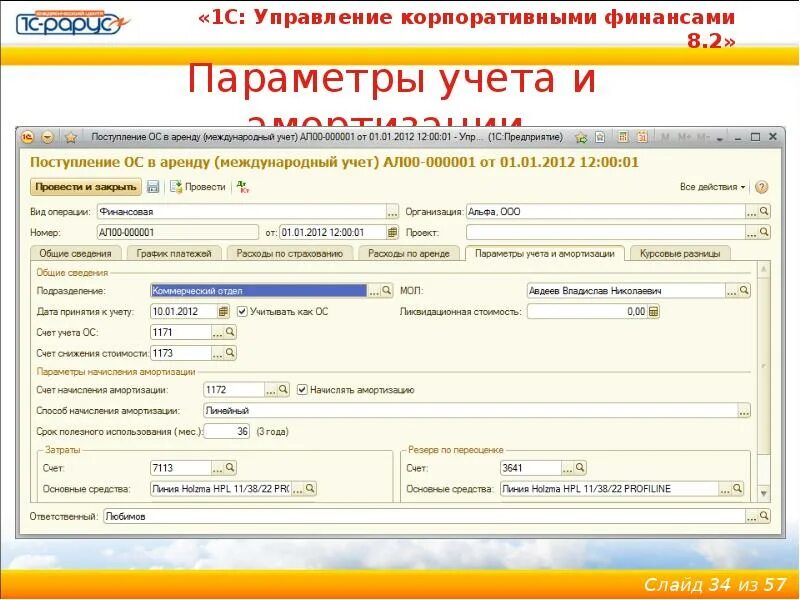Click magnifier icon next to Ответственный field
The height and width of the screenshot is (600, 800).
coord(764,516)
